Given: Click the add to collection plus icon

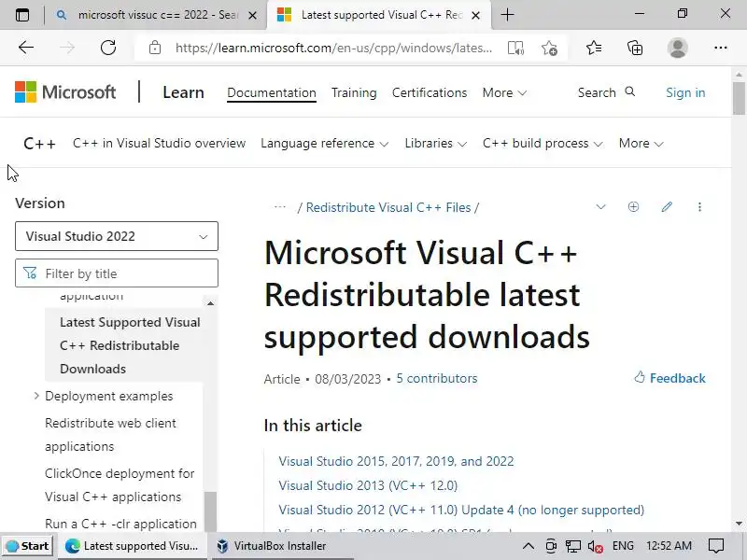Looking at the screenshot, I should [x=633, y=206].
